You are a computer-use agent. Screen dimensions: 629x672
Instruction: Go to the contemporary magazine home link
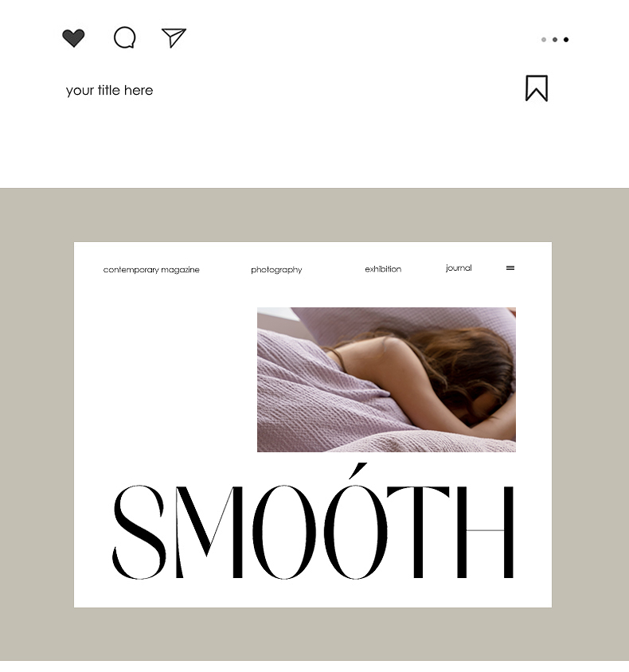tap(151, 270)
